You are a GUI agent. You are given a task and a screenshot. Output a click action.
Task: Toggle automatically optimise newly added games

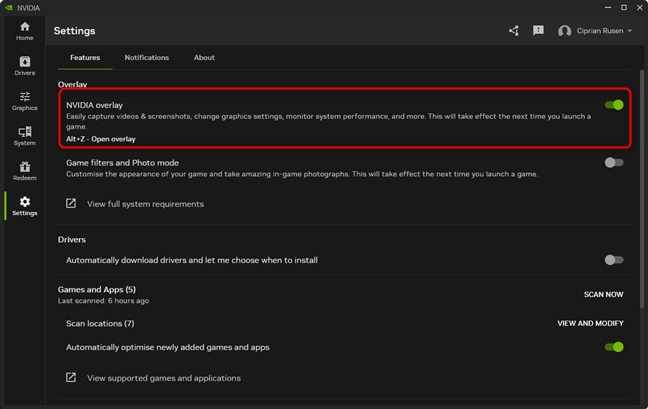tap(614, 347)
